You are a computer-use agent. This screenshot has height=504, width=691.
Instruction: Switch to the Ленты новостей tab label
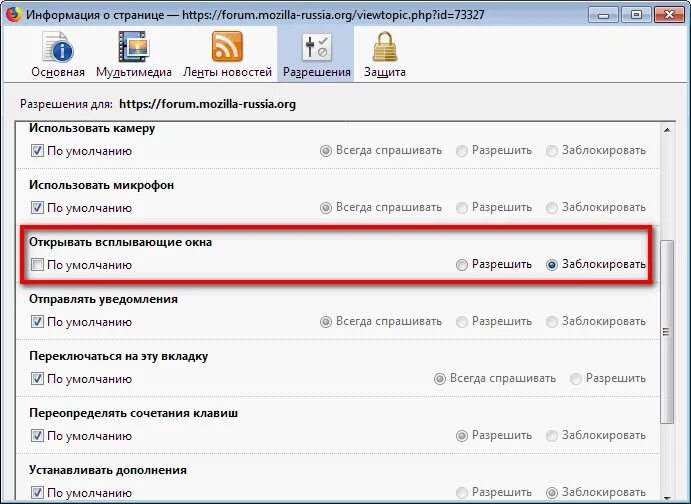[227, 72]
